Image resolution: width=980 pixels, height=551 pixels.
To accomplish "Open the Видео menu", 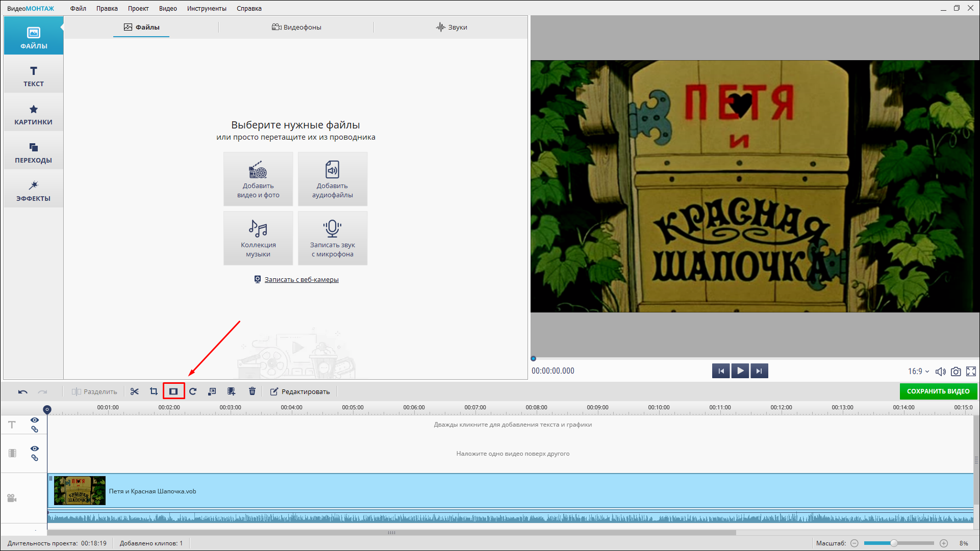I will (168, 9).
